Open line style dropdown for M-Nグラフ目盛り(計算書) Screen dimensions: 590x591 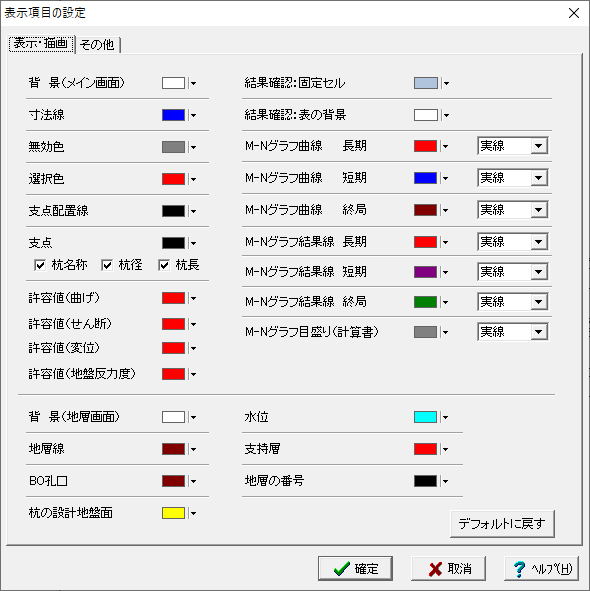pyautogui.click(x=539, y=332)
